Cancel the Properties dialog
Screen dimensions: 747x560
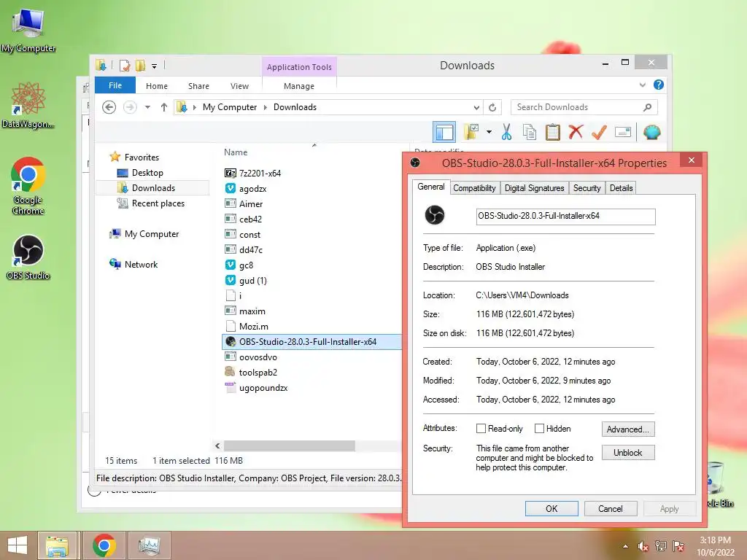click(x=611, y=508)
